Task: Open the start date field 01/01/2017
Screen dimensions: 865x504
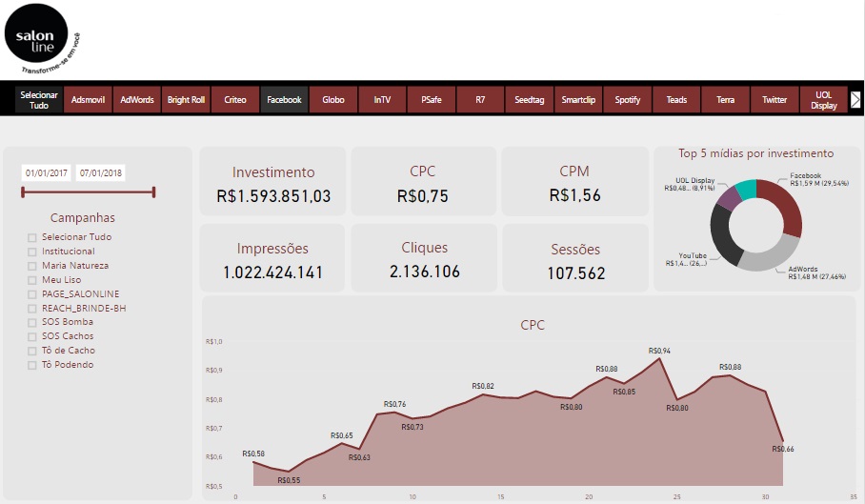Action: pos(47,173)
